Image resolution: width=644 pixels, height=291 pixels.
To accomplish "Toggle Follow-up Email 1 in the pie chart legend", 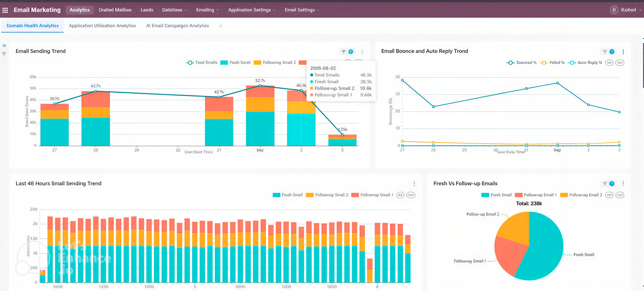I will (x=536, y=195).
